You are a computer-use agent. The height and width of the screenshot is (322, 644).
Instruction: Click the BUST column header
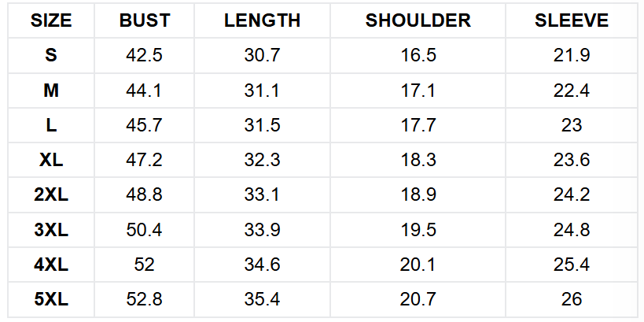pyautogui.click(x=145, y=21)
